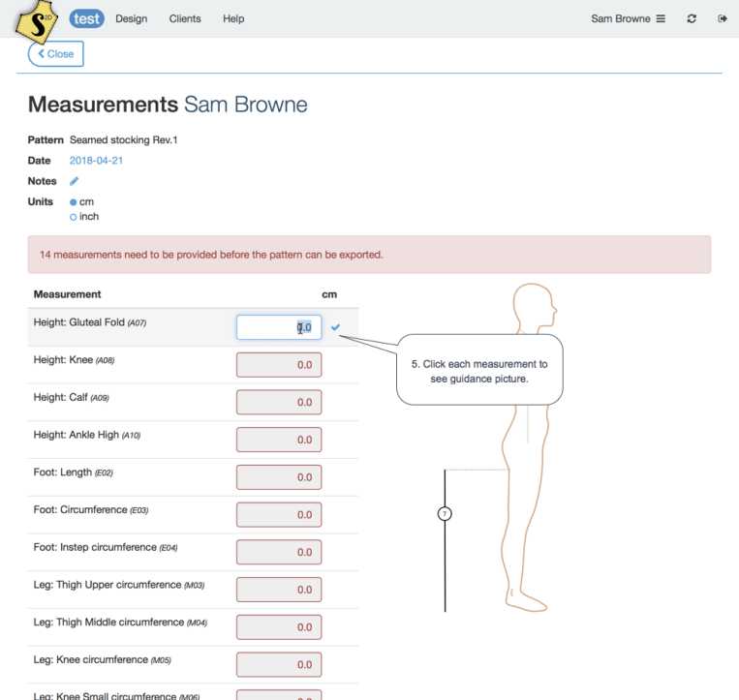The width and height of the screenshot is (739, 700).
Task: Confirm Gluteal Fold value with checkmark icon
Action: pos(335,327)
